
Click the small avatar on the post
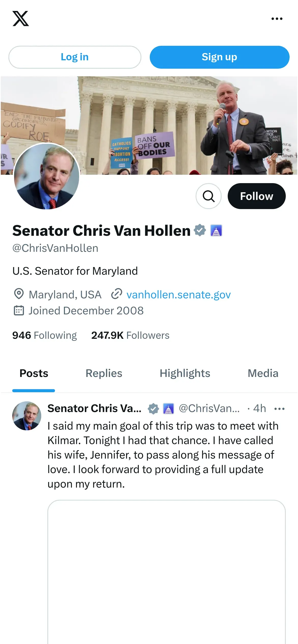27,416
